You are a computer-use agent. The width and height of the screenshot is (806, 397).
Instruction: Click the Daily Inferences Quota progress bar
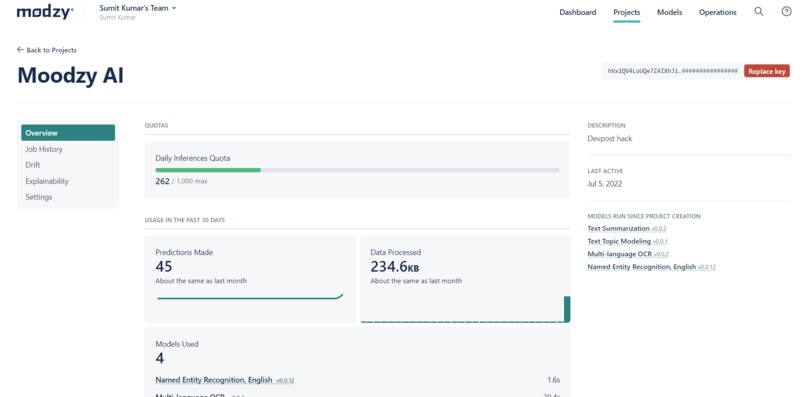357,170
